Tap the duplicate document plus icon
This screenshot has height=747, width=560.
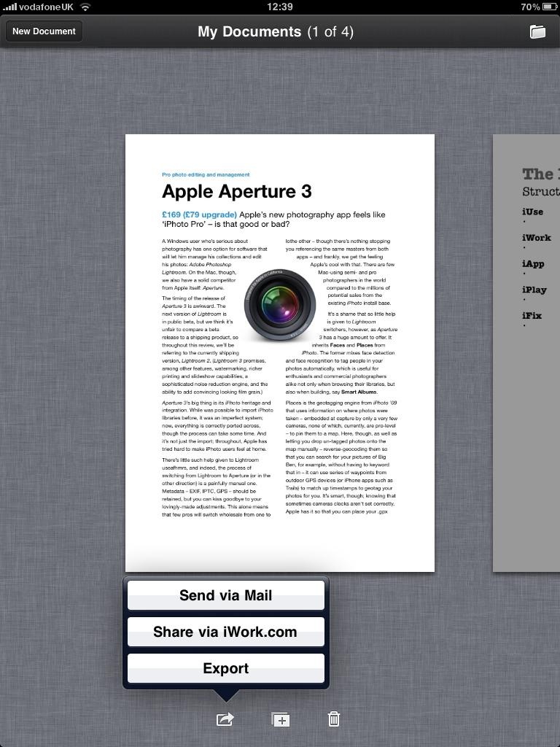280,719
